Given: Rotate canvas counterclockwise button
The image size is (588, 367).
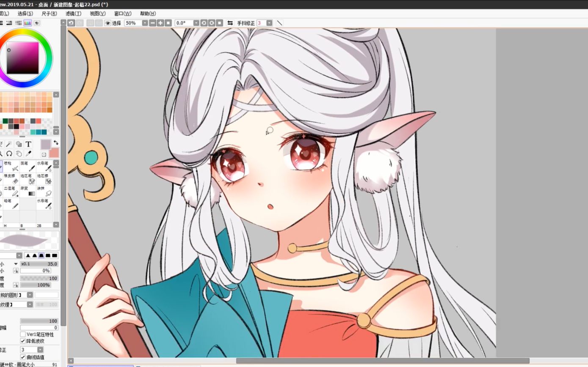Looking at the screenshot, I should [204, 23].
